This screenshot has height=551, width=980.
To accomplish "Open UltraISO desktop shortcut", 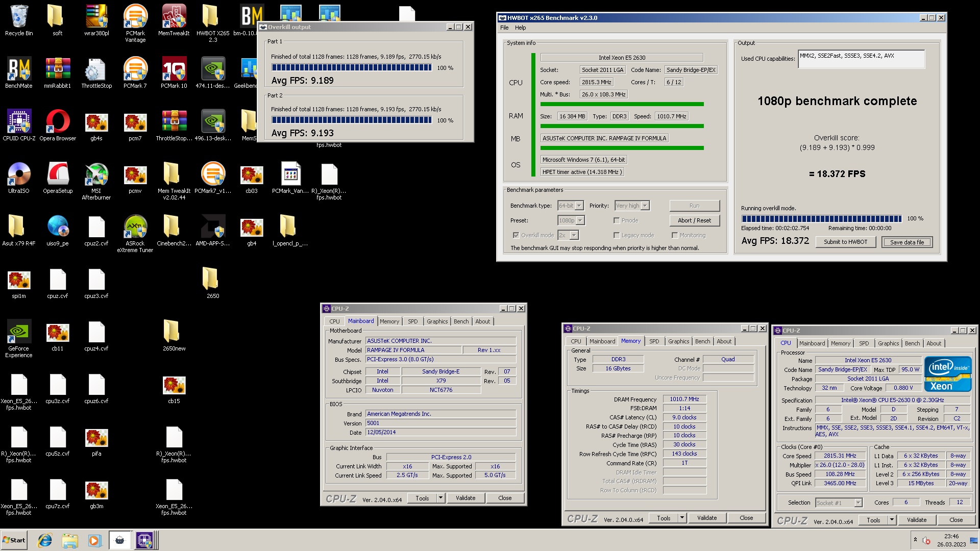I will [19, 178].
